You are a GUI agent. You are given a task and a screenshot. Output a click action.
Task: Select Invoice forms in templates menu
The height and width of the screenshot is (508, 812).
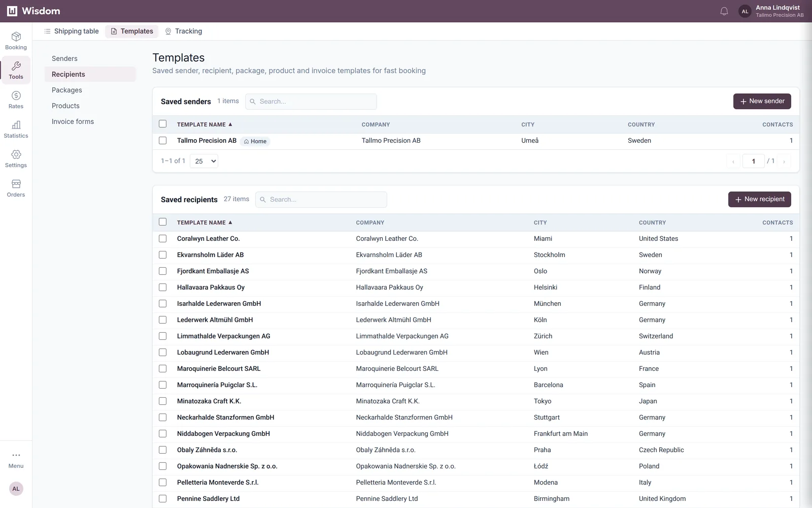tap(90, 121)
